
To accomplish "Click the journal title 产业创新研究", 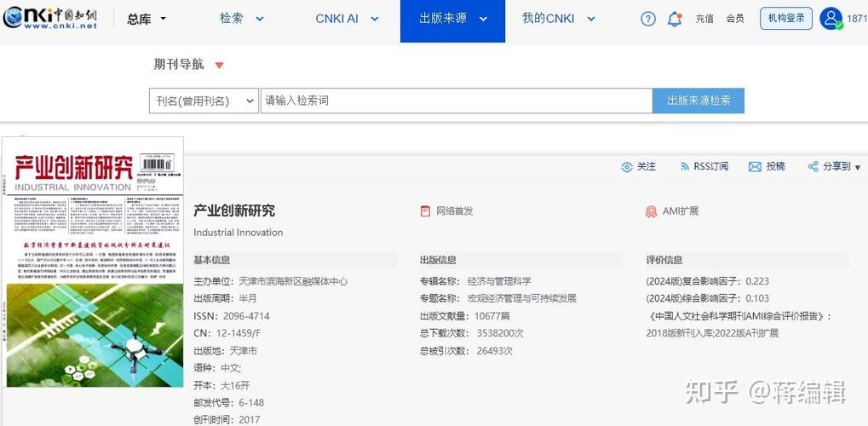I will (x=234, y=211).
